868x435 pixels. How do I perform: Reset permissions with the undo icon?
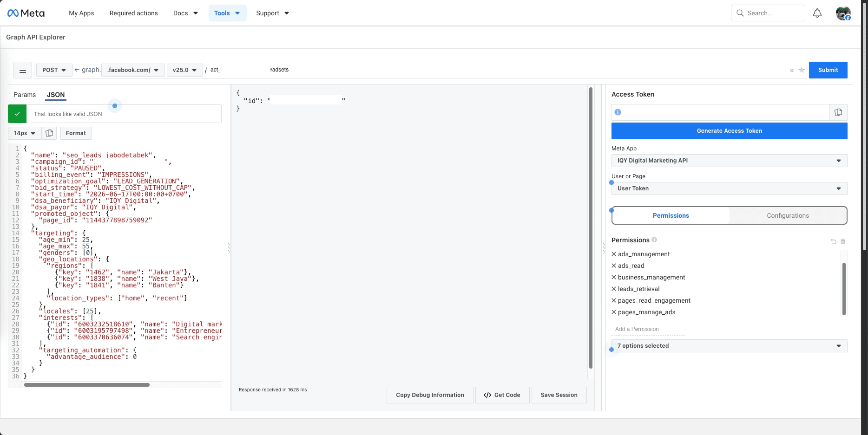click(x=834, y=241)
